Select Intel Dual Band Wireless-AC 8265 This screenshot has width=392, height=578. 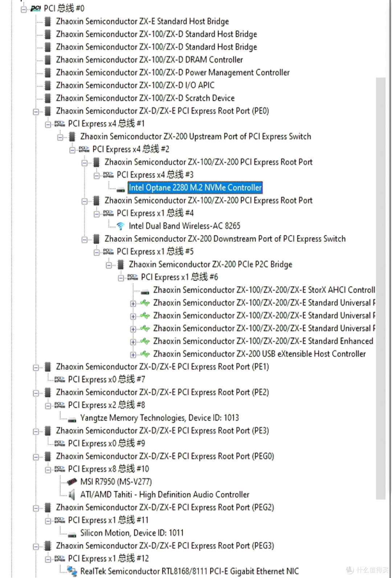click(x=184, y=226)
